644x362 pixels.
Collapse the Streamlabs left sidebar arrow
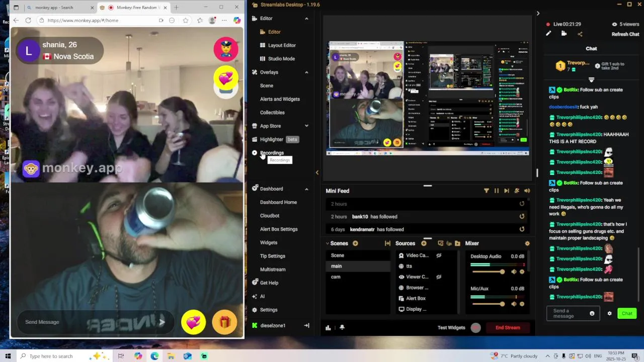(317, 173)
